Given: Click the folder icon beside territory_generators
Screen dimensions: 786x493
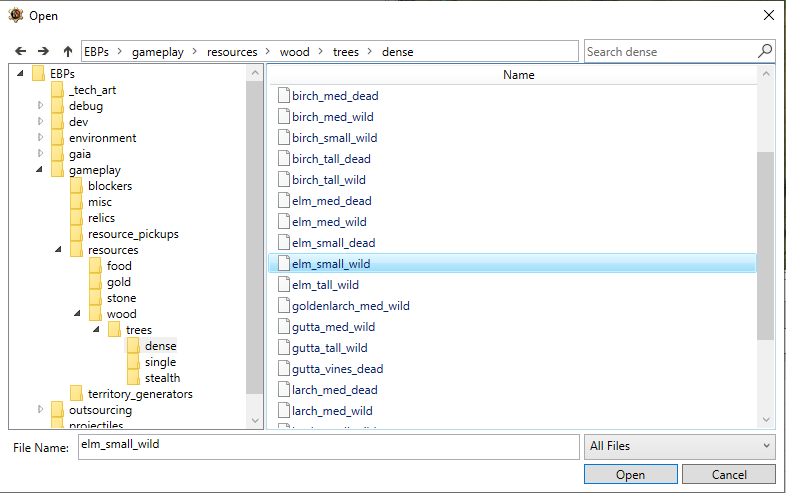Looking at the screenshot, I should pos(76,394).
